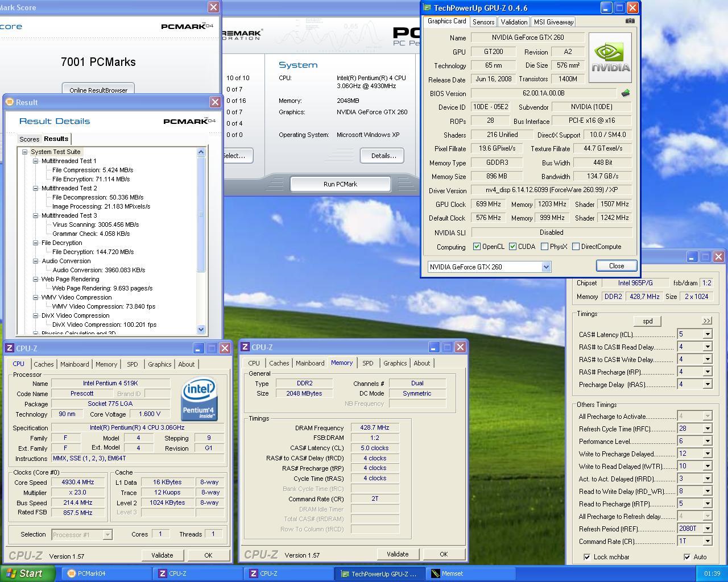The image size is (728, 582).
Task: Click the Run PCMark button
Action: tap(340, 184)
